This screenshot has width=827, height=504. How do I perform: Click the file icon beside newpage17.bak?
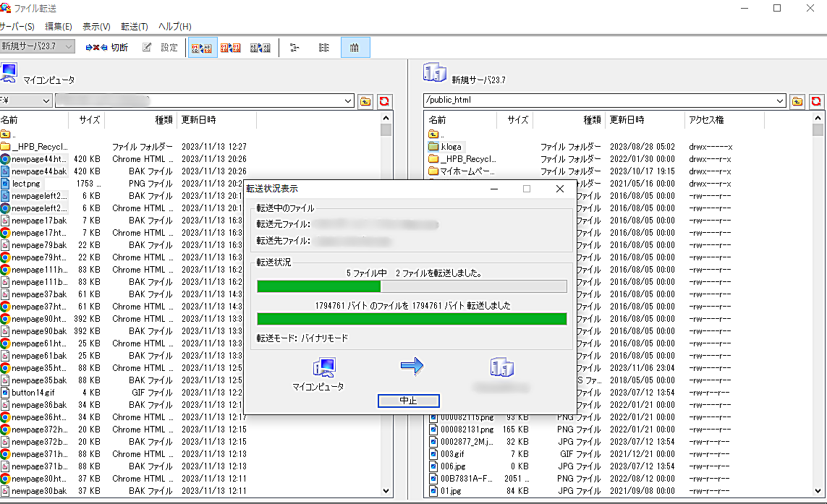pyautogui.click(x=5, y=221)
